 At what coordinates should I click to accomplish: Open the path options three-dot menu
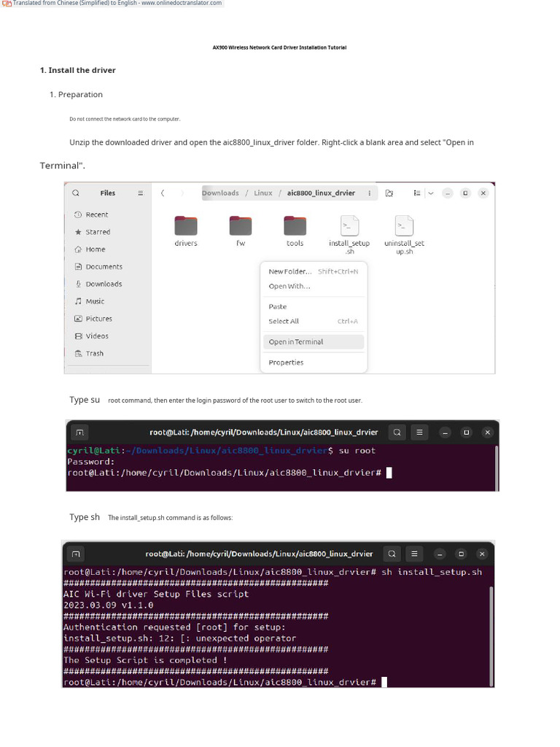coord(370,193)
